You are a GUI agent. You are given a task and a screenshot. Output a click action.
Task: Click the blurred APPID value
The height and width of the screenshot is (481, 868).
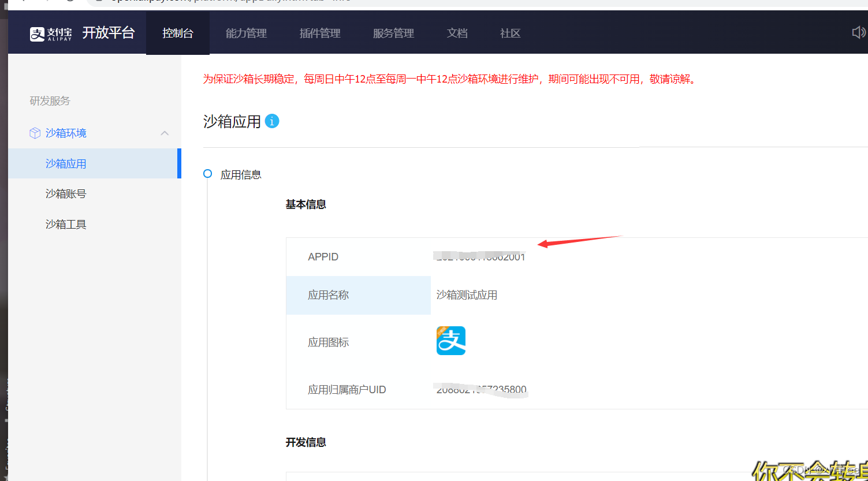click(480, 256)
